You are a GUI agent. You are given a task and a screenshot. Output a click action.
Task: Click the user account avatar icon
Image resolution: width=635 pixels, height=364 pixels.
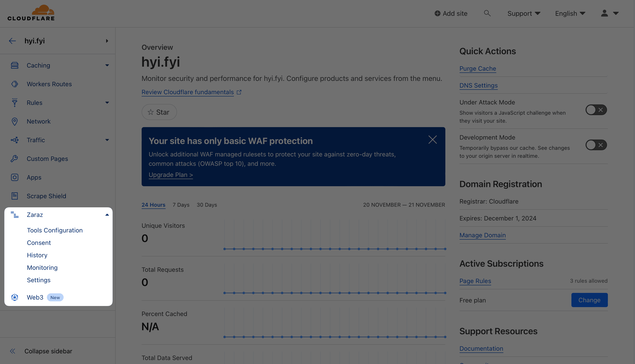coord(604,13)
